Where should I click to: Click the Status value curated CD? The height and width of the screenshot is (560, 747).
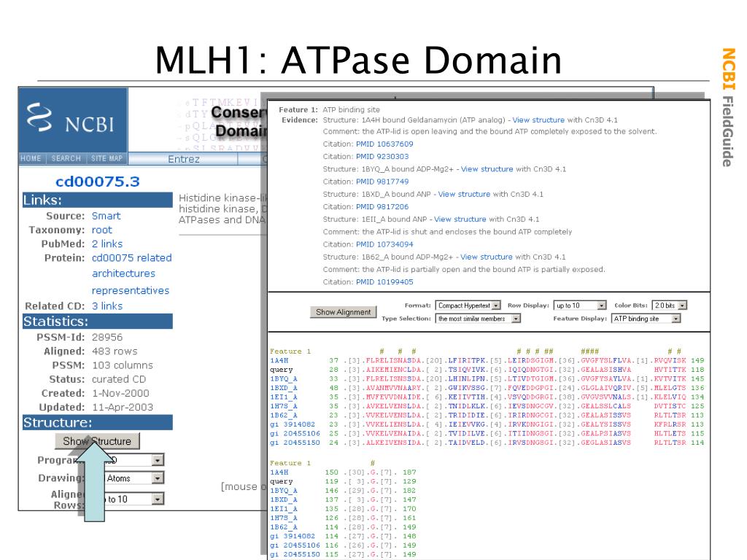119,379
